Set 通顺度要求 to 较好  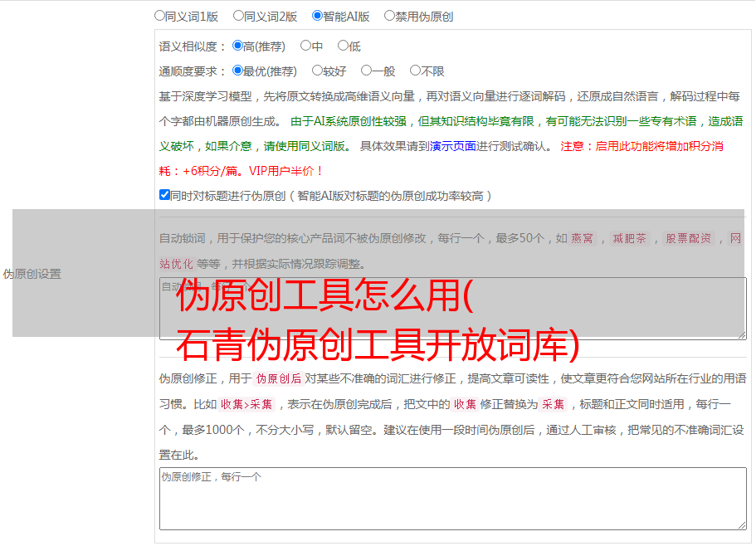pos(317,71)
